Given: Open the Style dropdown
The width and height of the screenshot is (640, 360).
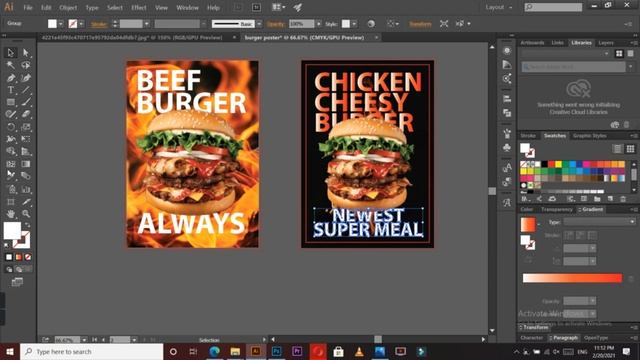Looking at the screenshot, I should point(354,24).
